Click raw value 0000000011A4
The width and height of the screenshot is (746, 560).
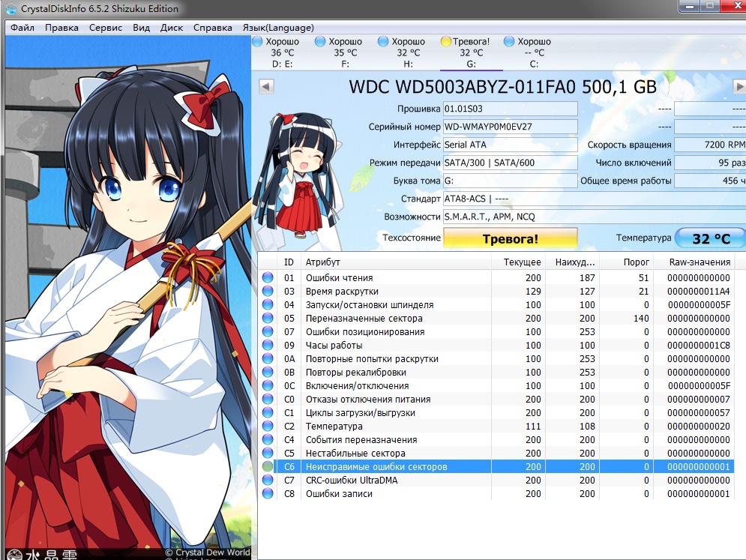(699, 291)
